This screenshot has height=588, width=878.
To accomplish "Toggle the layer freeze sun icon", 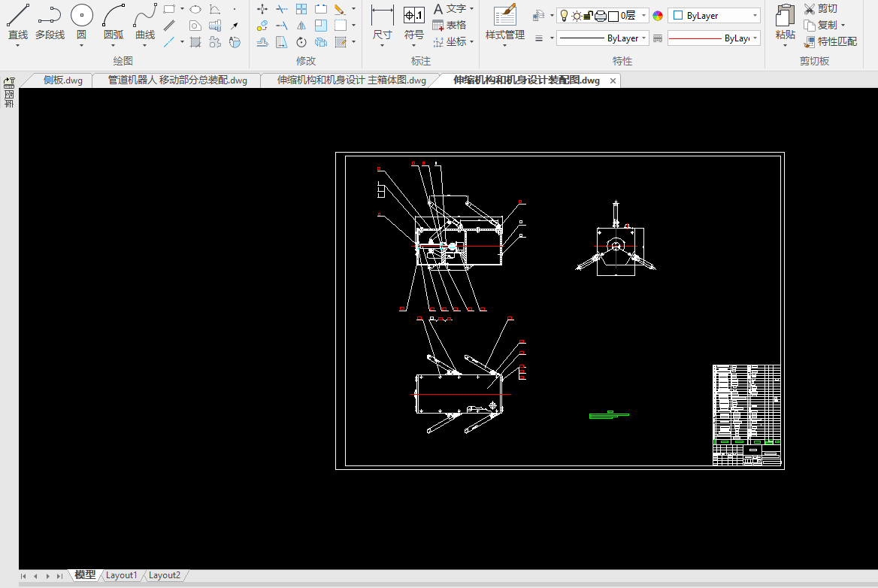I will [576, 15].
